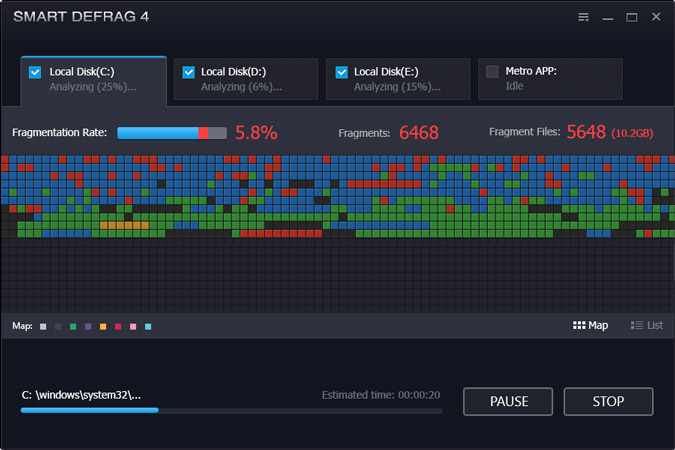The height and width of the screenshot is (450, 675).
Task: Click the C: \windows\system32\... path text
Action: (x=81, y=395)
